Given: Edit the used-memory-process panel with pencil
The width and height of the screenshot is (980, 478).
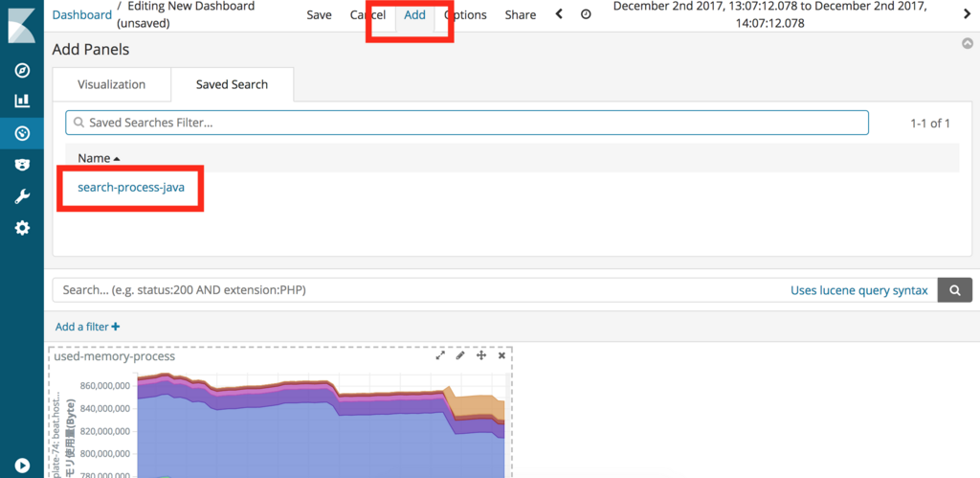Looking at the screenshot, I should point(460,355).
